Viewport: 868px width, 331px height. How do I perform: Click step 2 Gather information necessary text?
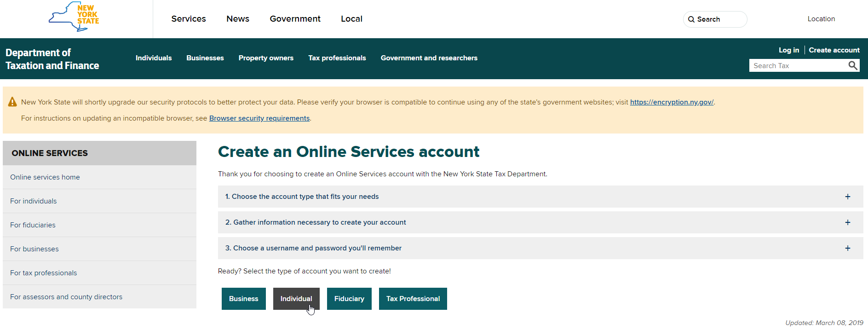[x=316, y=222]
